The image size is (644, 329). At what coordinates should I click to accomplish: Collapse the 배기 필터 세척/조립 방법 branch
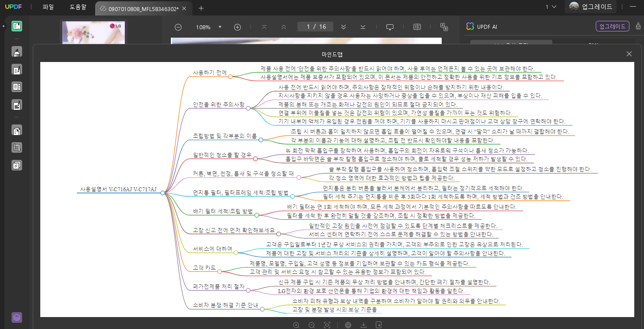(x=257, y=215)
